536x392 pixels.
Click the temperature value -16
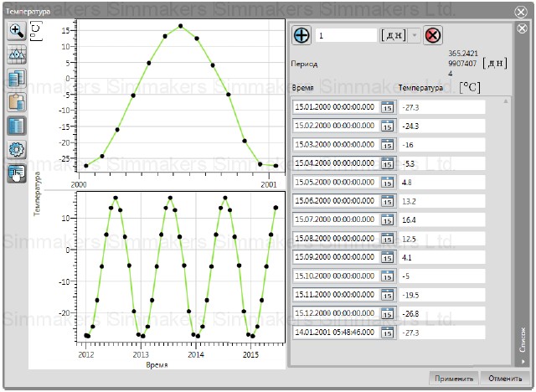[x=442, y=145]
